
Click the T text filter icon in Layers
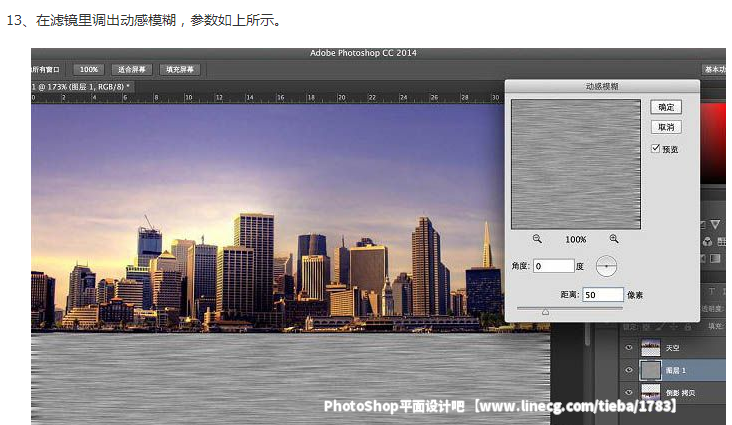click(x=711, y=291)
